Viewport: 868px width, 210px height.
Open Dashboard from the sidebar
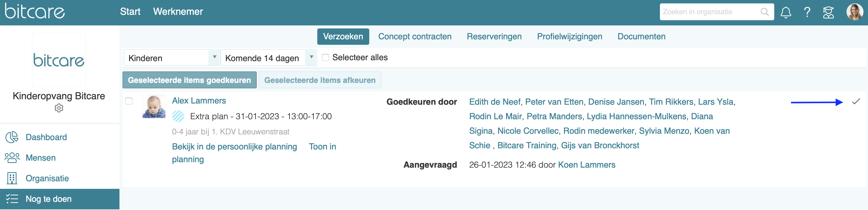pyautogui.click(x=46, y=137)
